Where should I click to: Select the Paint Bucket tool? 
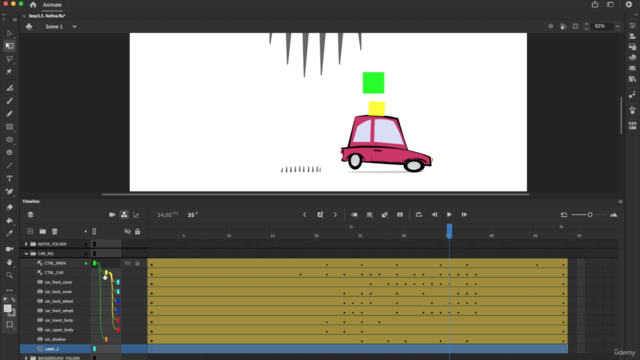[9, 220]
